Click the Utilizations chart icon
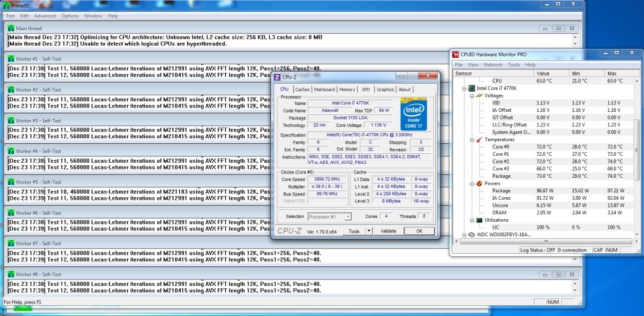Viewport: 644px width, 316px height. point(479,220)
